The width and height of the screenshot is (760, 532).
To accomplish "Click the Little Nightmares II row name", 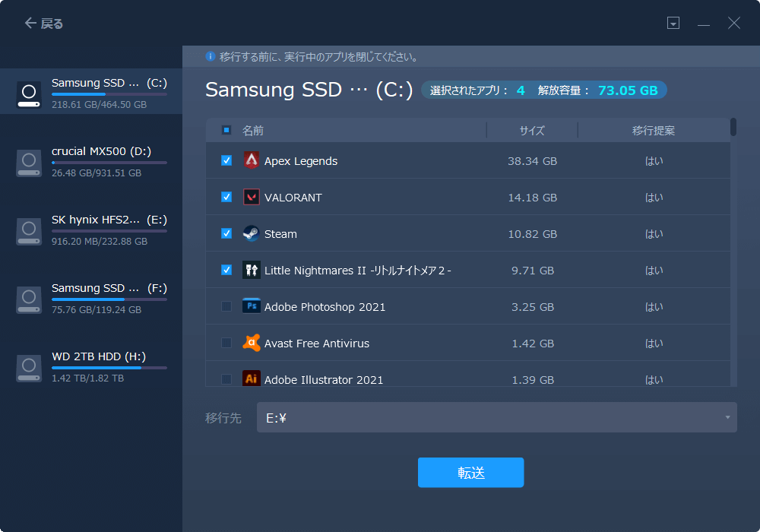I will coord(358,271).
